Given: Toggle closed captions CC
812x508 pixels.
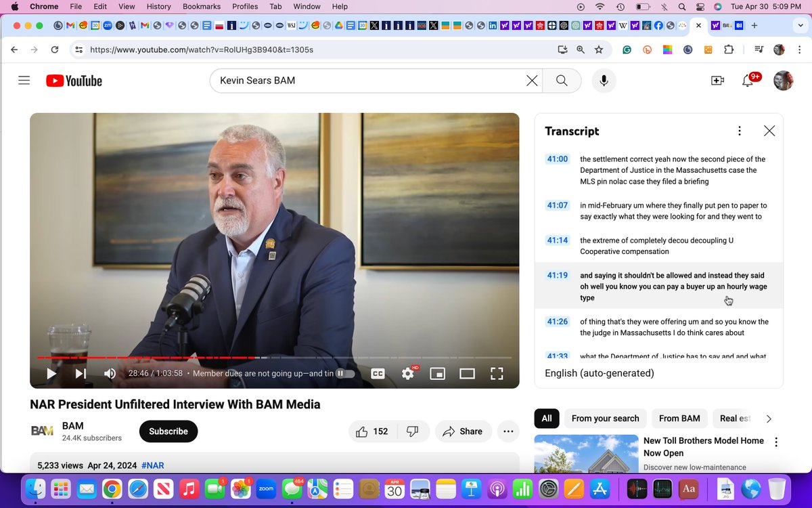Looking at the screenshot, I should 378,373.
